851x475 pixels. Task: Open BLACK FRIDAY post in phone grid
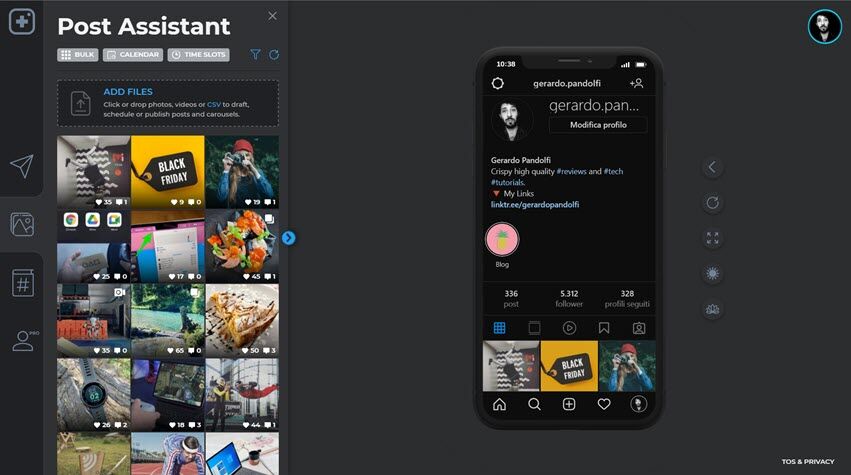coord(569,366)
